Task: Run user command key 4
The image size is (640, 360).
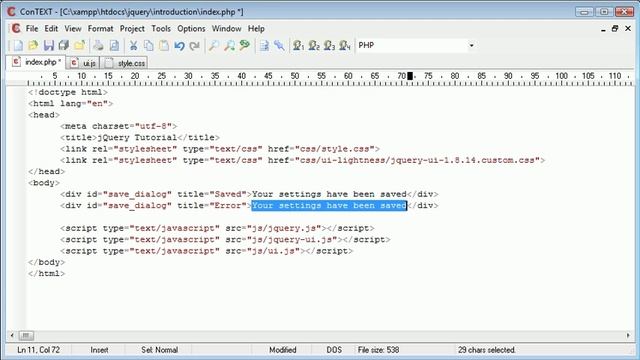Action: [x=345, y=45]
